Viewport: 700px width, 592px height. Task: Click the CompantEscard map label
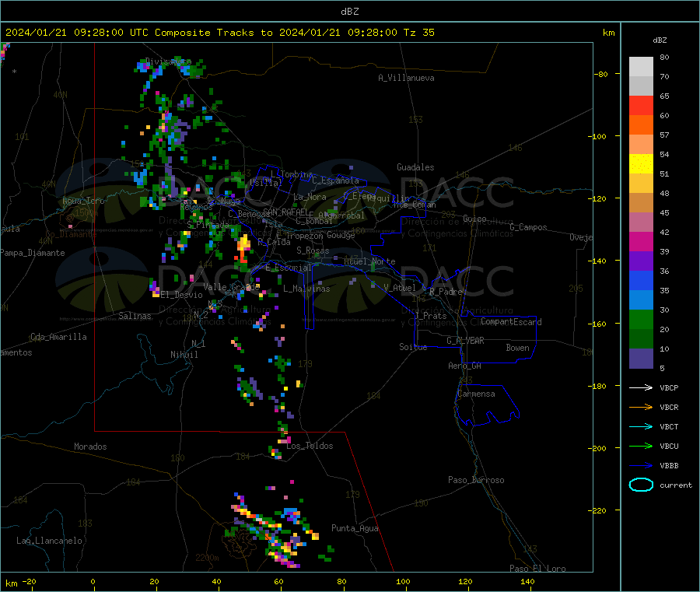[x=511, y=322]
